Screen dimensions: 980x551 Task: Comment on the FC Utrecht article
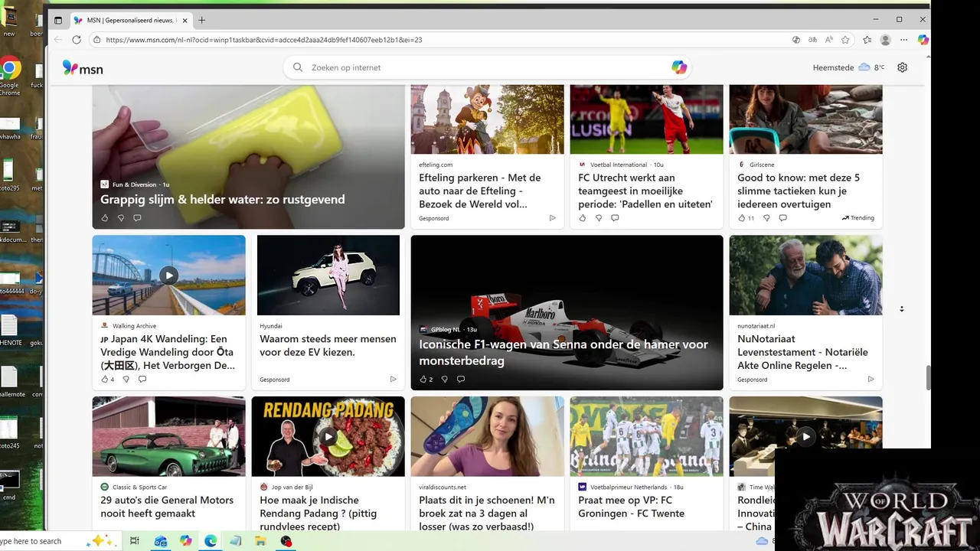(x=615, y=218)
